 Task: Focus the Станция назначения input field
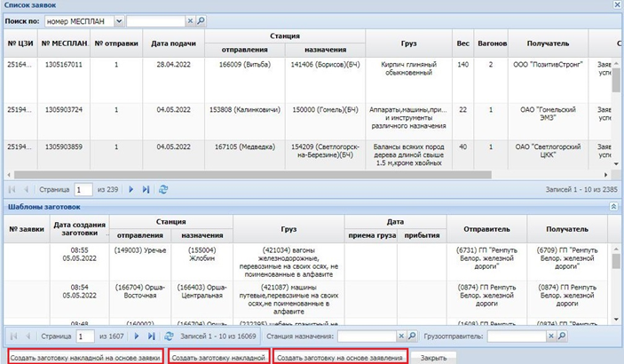[367, 336]
